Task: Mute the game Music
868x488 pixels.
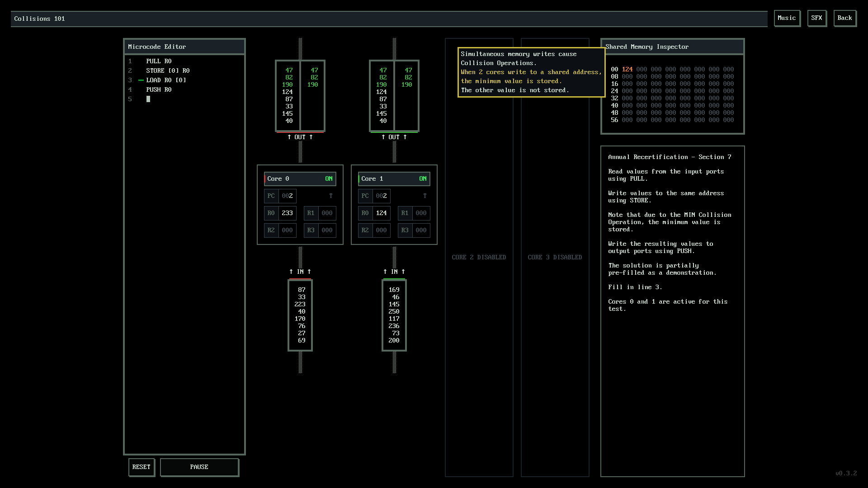Action: point(787,18)
